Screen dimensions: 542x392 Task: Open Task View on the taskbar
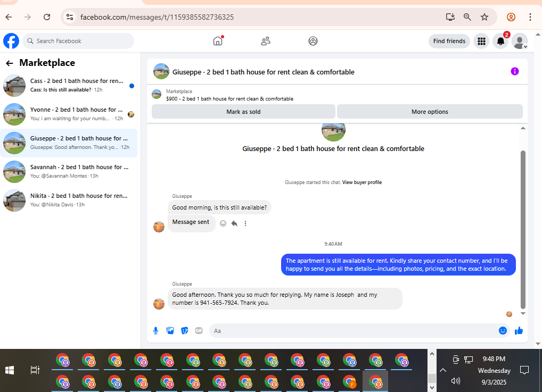tap(35, 370)
